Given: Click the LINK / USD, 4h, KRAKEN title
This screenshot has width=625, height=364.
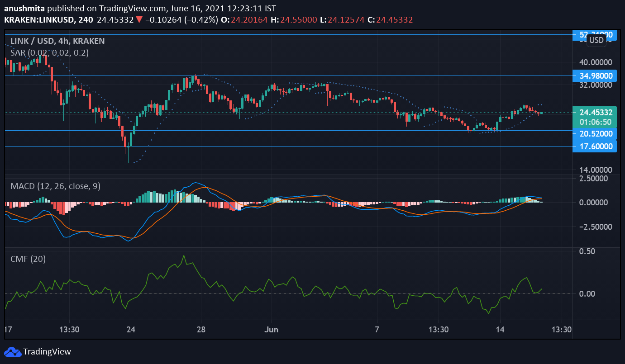Looking at the screenshot, I should 57,41.
